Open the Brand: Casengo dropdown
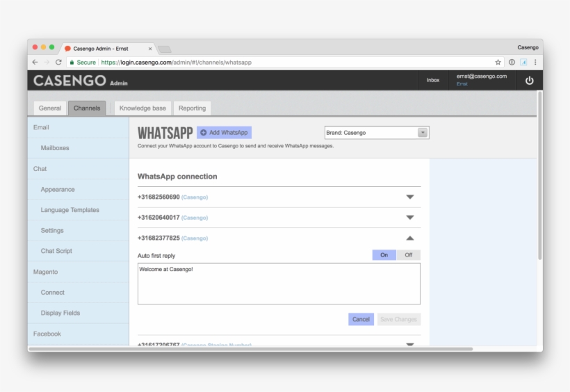This screenshot has height=392, width=570. point(377,133)
